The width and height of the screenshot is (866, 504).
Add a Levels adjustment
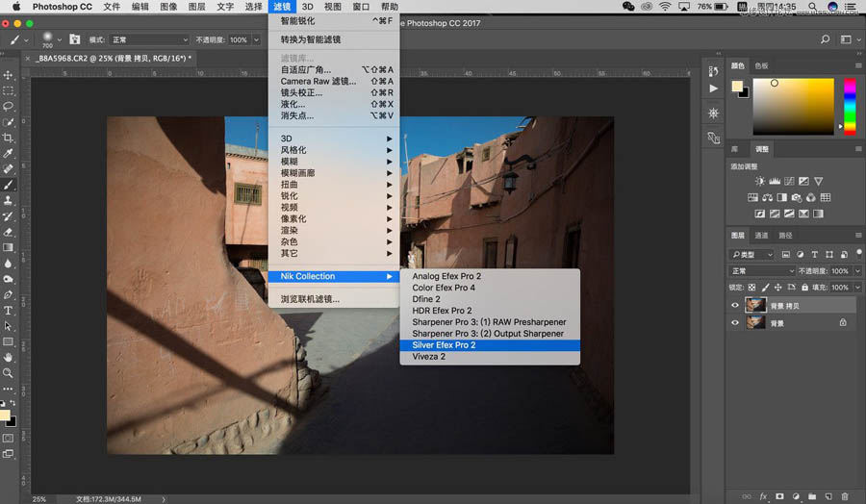coord(775,181)
